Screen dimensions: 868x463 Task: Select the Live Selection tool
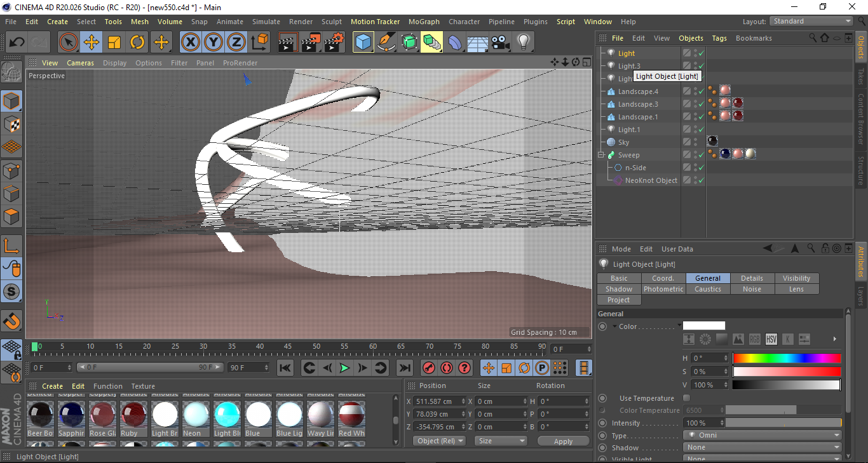click(x=68, y=43)
